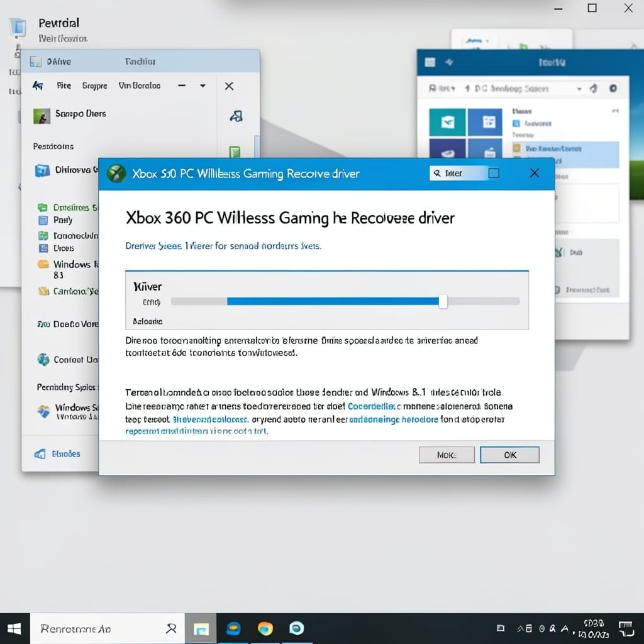Click the Windows Start button
The image size is (644, 644).
pos(15,628)
